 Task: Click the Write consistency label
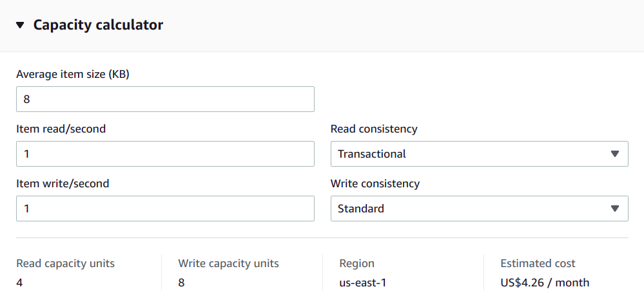[375, 183]
